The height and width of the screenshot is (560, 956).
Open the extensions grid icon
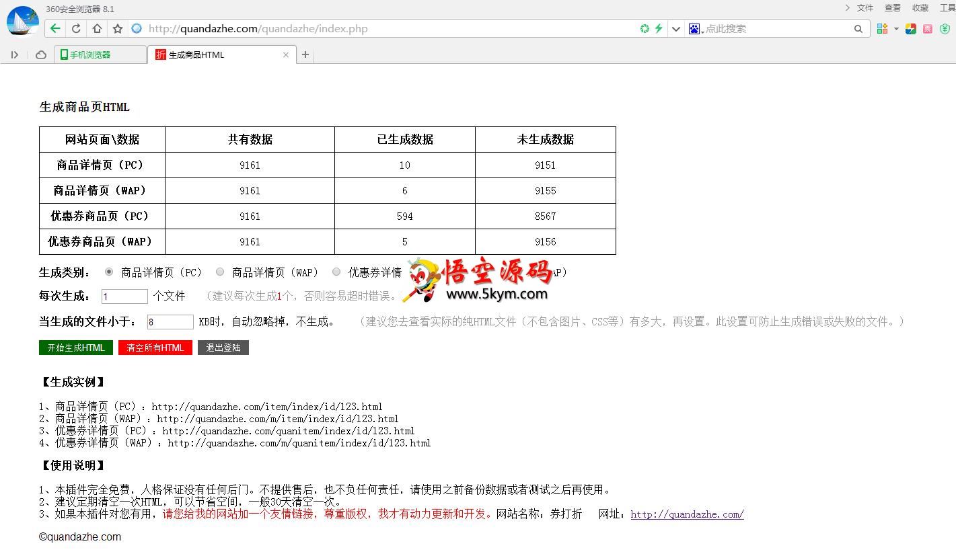(x=882, y=28)
